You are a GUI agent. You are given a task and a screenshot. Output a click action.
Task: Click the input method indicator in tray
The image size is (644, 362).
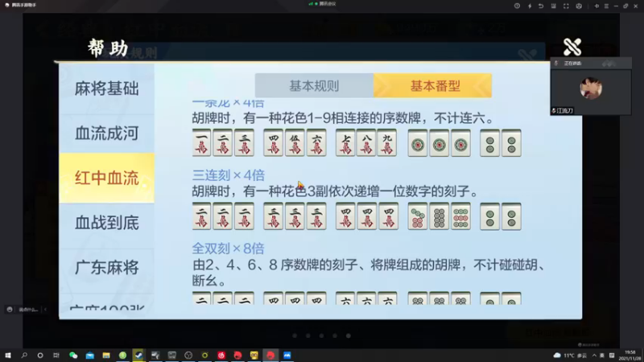602,356
